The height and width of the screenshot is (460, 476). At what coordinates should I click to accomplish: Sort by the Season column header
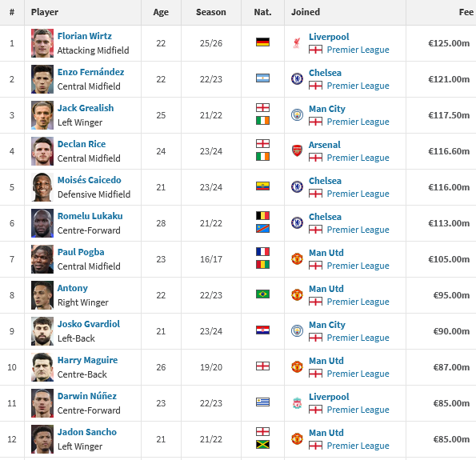(x=211, y=12)
